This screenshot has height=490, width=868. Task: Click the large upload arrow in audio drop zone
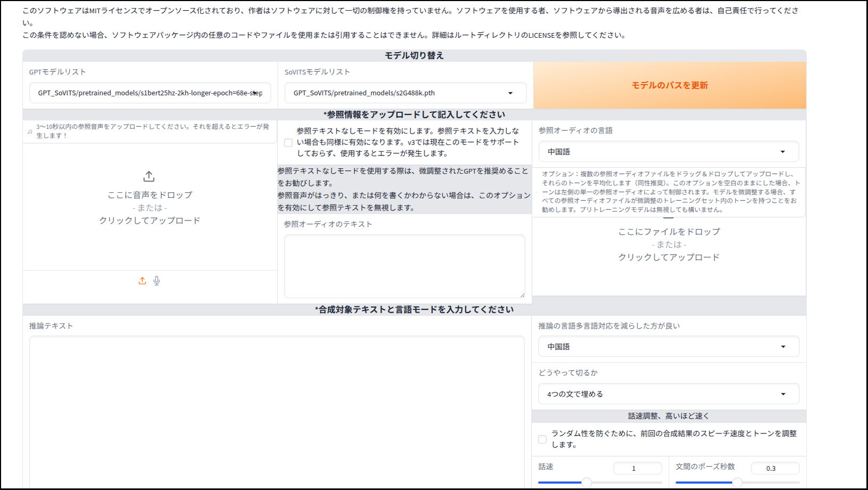tap(149, 176)
